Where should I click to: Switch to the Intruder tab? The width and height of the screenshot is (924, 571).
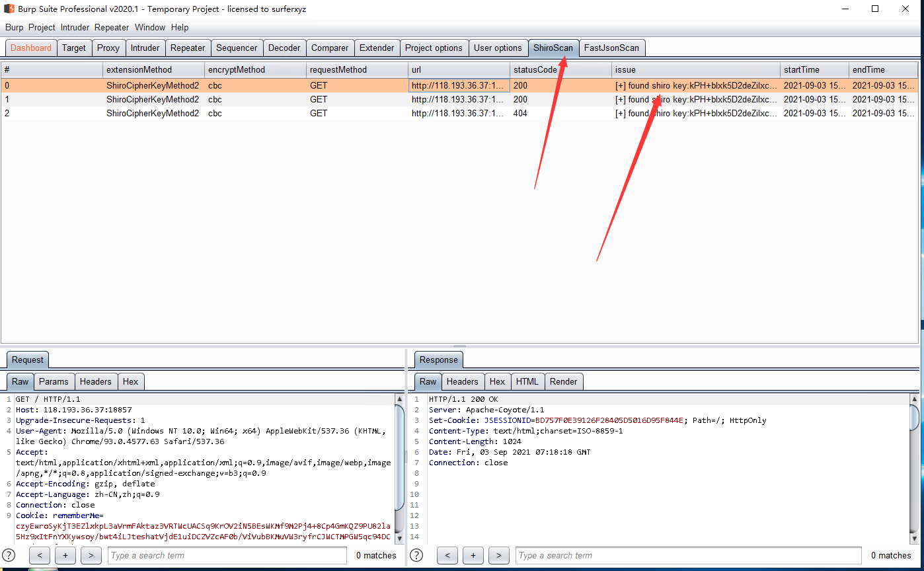click(x=145, y=48)
